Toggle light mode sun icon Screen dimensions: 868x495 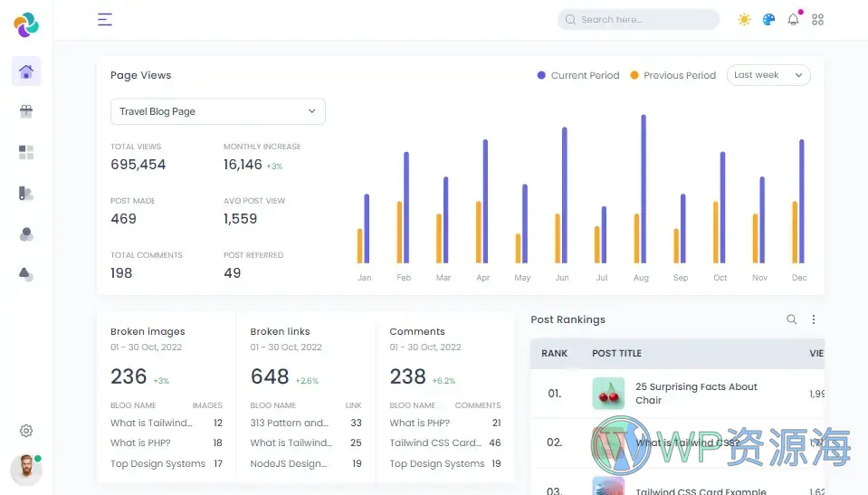tap(744, 19)
